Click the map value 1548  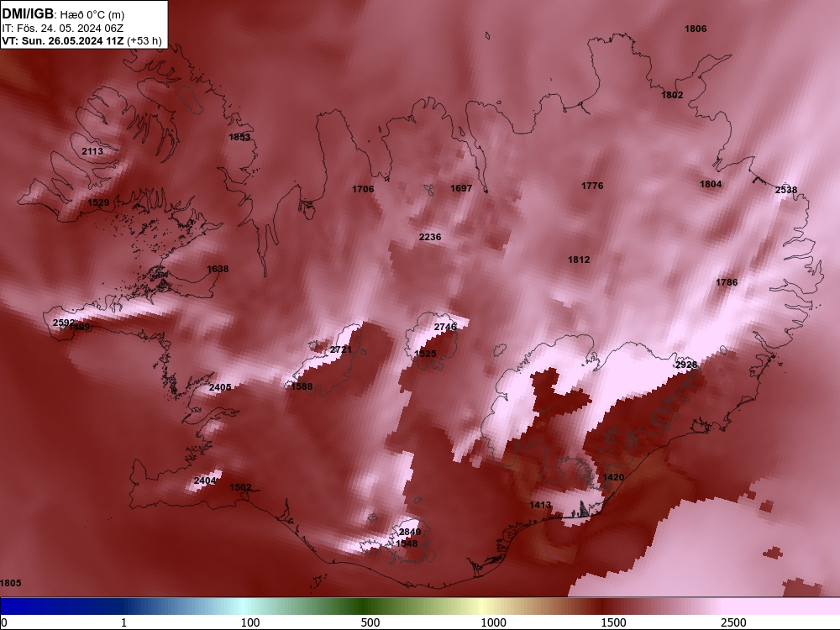(x=407, y=543)
